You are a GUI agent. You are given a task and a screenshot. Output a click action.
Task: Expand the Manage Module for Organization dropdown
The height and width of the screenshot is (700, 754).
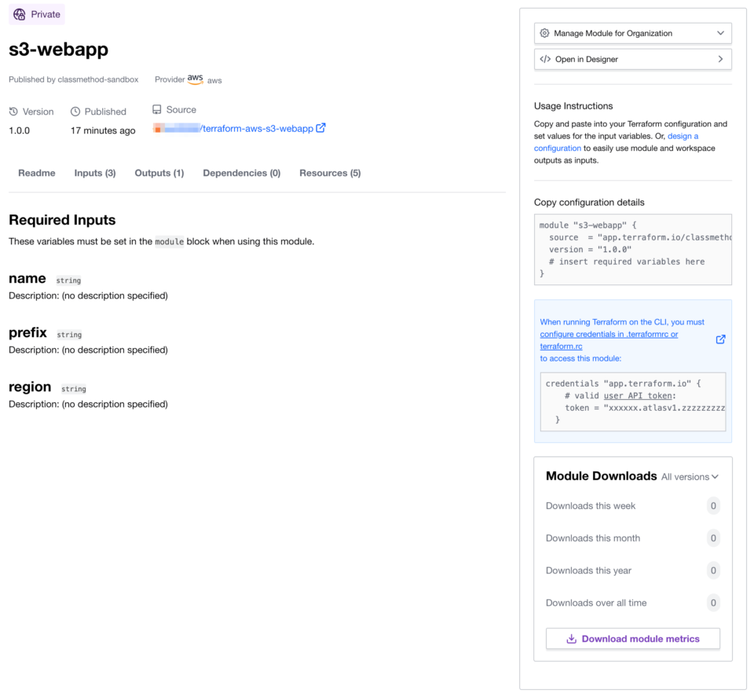[633, 33]
